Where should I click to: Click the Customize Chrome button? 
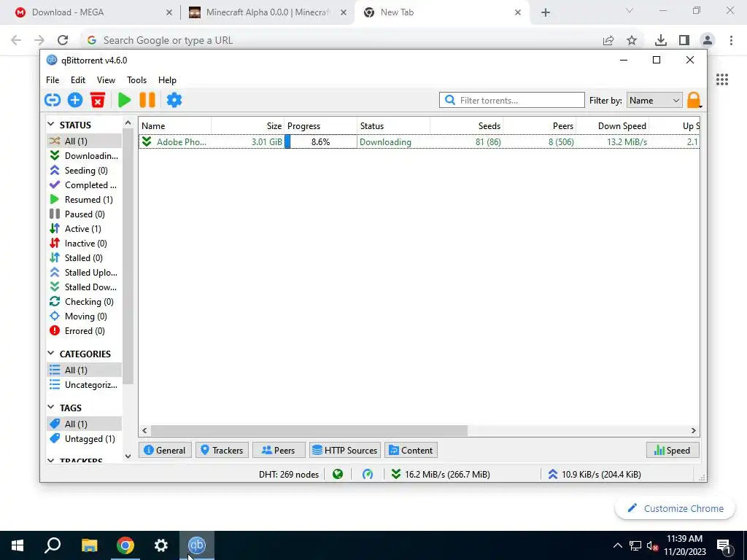(x=675, y=508)
